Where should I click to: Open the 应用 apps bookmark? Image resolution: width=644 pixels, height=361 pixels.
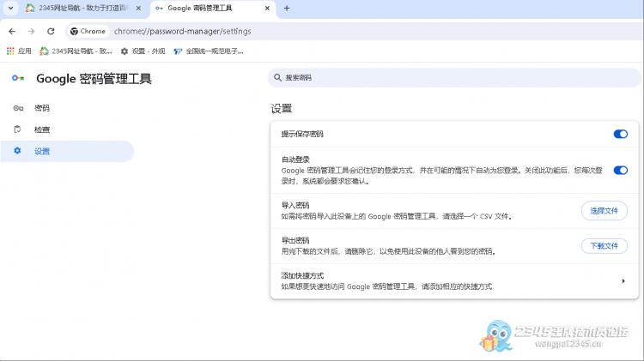(x=19, y=51)
